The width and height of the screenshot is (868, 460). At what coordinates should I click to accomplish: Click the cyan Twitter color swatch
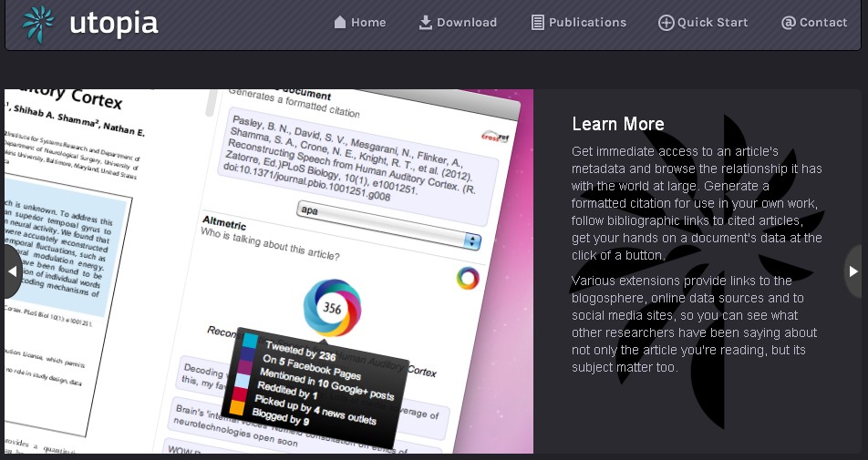coord(250,341)
